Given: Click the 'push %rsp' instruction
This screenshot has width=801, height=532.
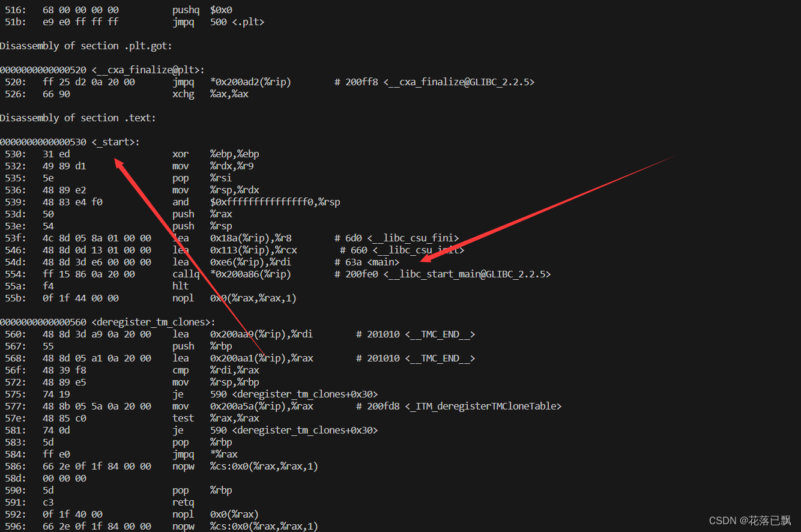Looking at the screenshot, I should (x=202, y=226).
